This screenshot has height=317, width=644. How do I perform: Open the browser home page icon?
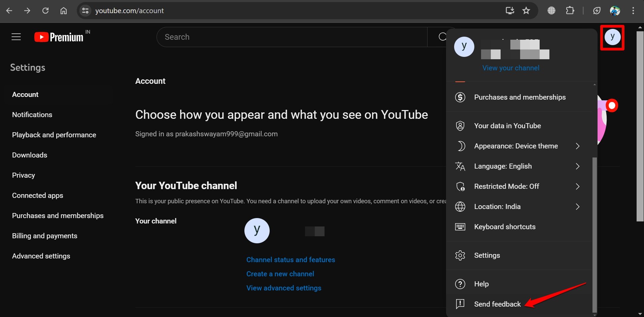point(64,11)
